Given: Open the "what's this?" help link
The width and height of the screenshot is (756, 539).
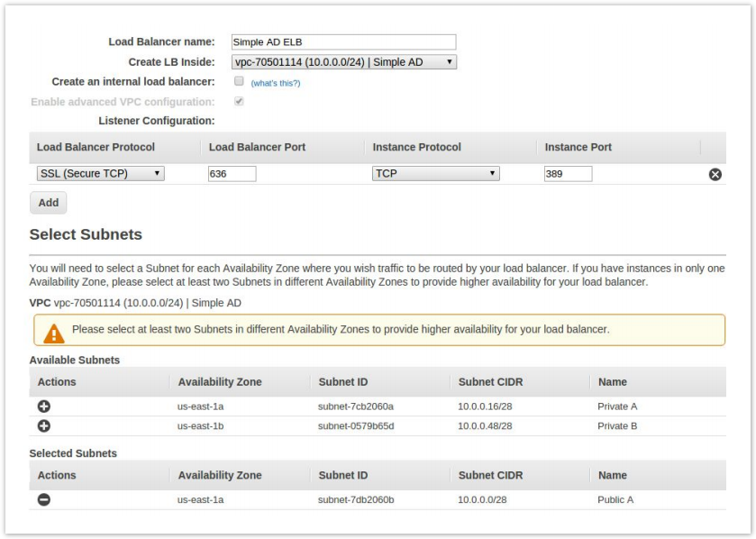Looking at the screenshot, I should click(275, 83).
